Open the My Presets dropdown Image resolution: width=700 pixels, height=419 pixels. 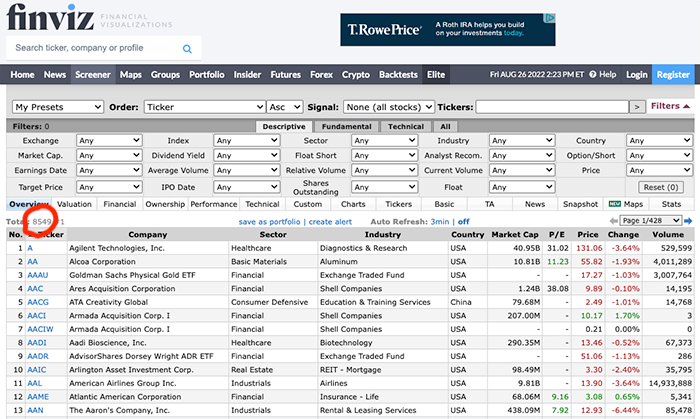[58, 107]
